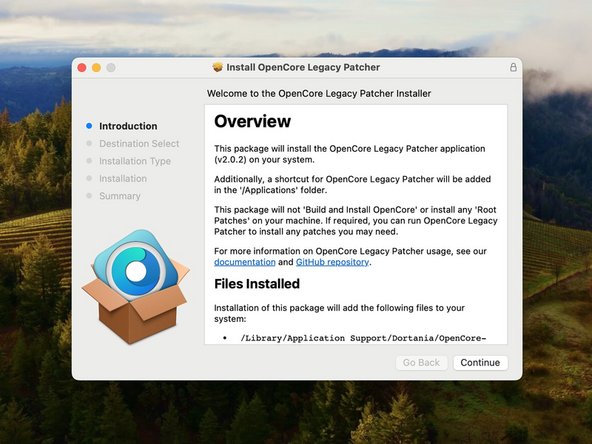Screen dimensions: 592x444
Task: Click 'Welcome to the OpenCore Legacy Patcher Installer' text
Action: tap(319, 94)
